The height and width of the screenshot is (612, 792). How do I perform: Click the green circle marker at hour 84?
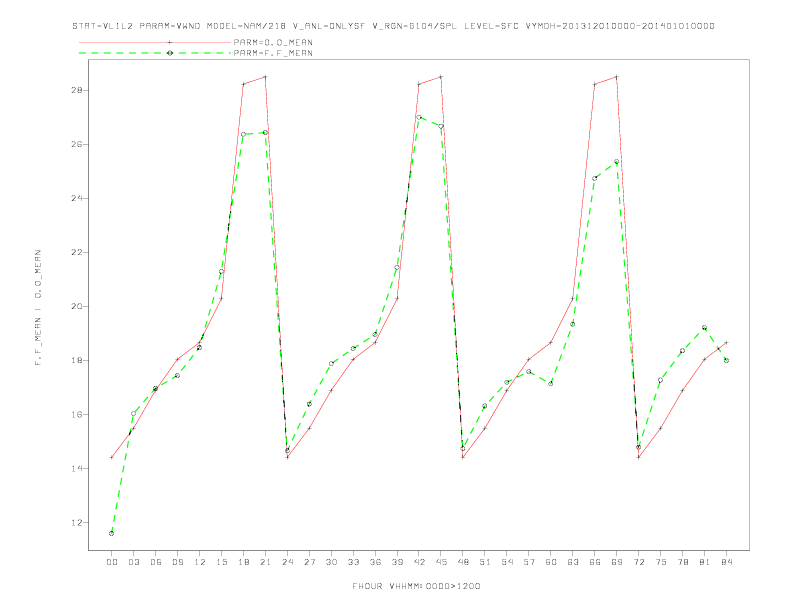tap(726, 361)
